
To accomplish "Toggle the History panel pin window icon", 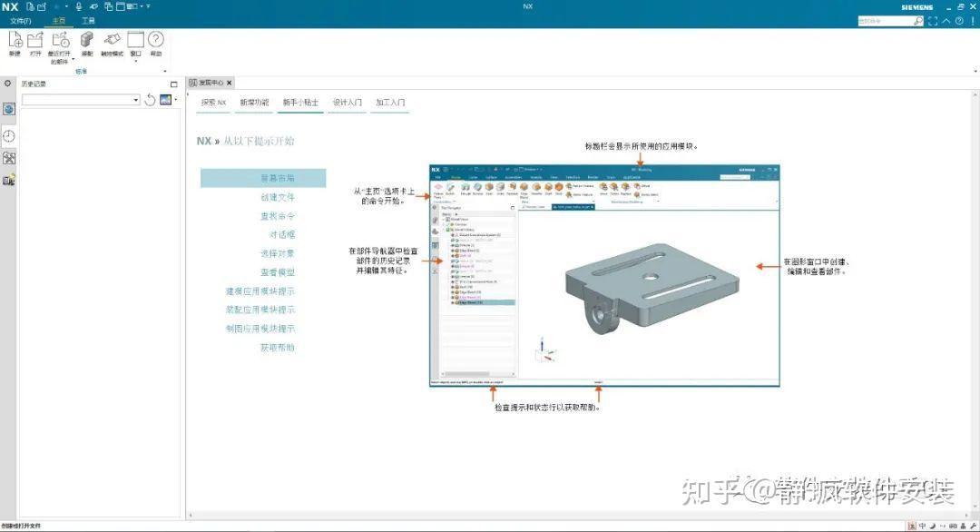I will 173,84.
